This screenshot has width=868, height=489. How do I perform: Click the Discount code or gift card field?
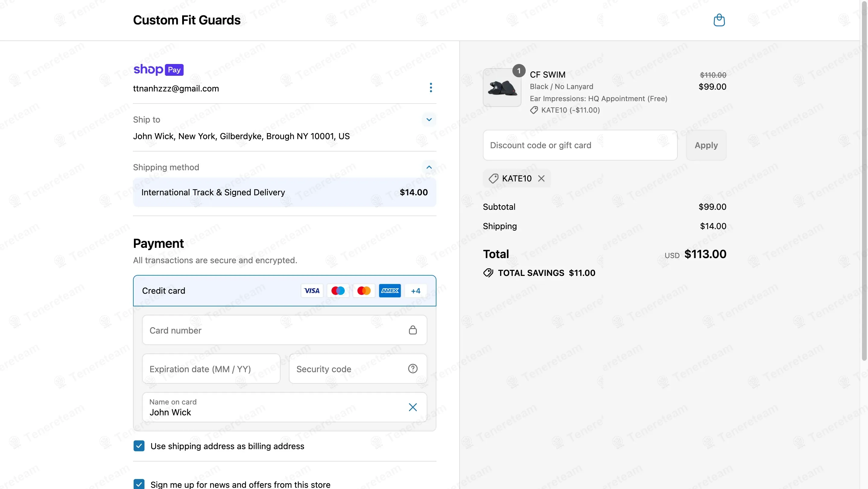(x=580, y=145)
